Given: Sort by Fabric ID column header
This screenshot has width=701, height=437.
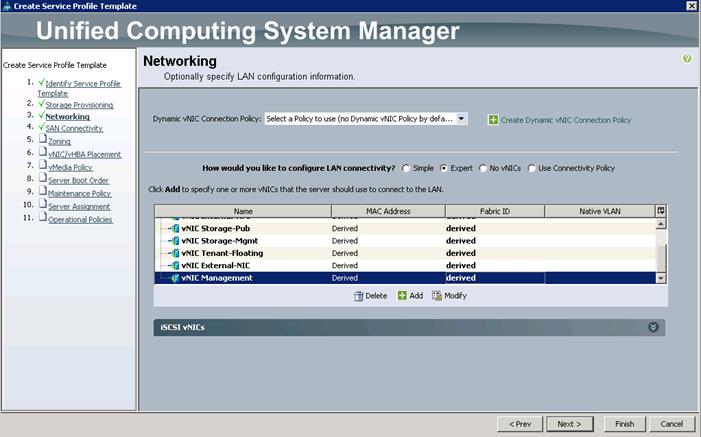Looking at the screenshot, I should [495, 211].
